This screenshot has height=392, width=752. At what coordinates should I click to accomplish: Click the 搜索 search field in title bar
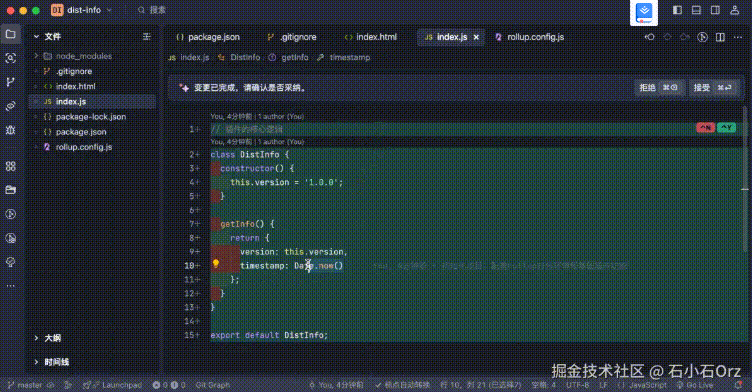[x=153, y=10]
